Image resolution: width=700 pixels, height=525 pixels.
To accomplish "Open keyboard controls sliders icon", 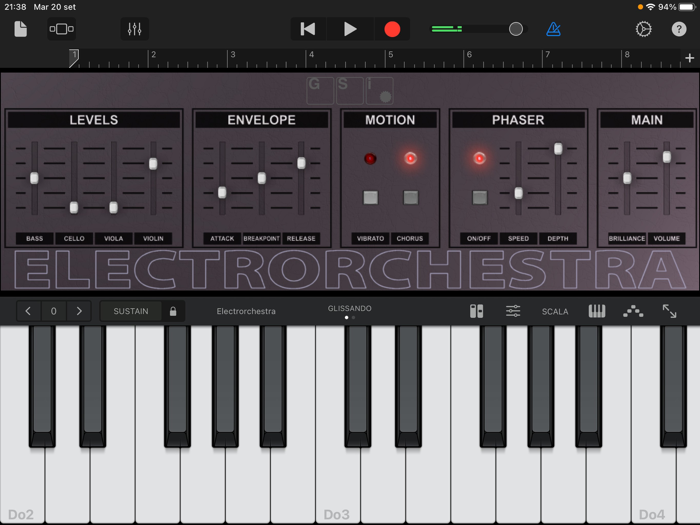I will [513, 311].
